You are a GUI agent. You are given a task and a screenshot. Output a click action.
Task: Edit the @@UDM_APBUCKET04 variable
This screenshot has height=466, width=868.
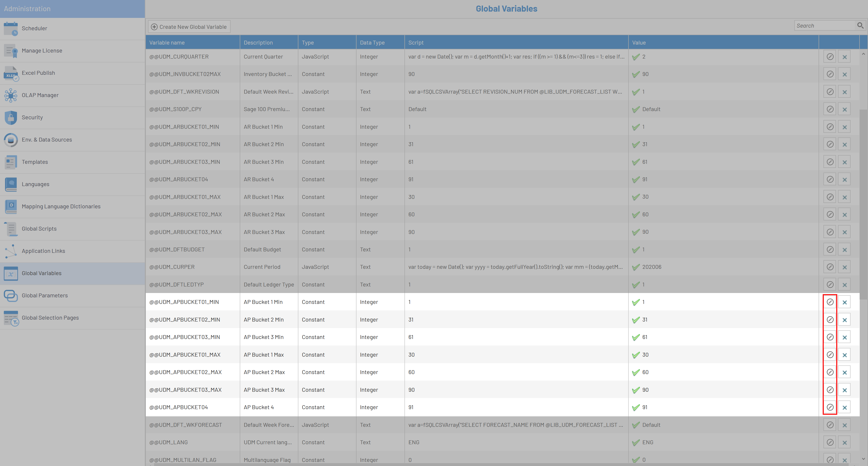tap(830, 407)
